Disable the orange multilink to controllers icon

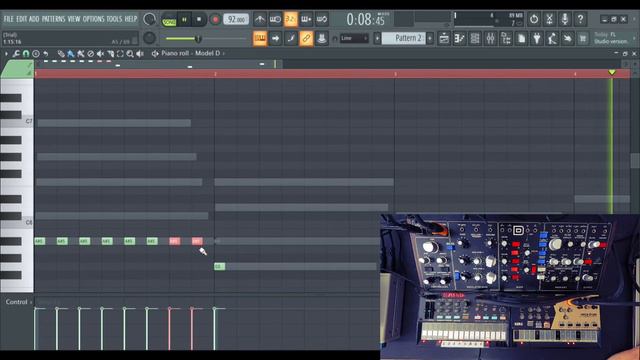[x=306, y=38]
